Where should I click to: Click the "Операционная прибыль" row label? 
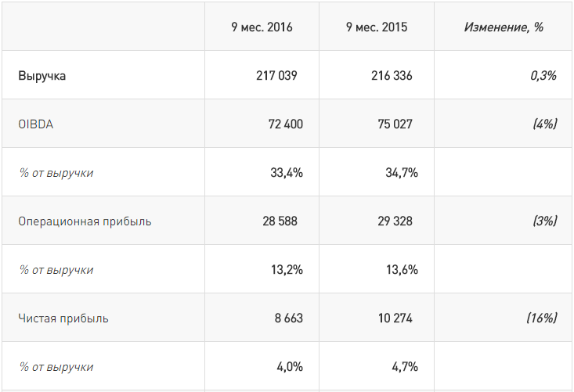coord(85,221)
